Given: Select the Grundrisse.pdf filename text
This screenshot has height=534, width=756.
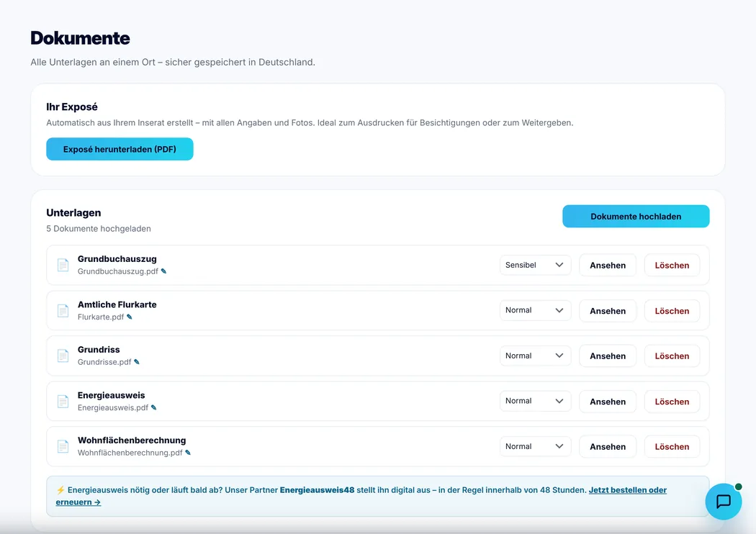Looking at the screenshot, I should point(104,362).
